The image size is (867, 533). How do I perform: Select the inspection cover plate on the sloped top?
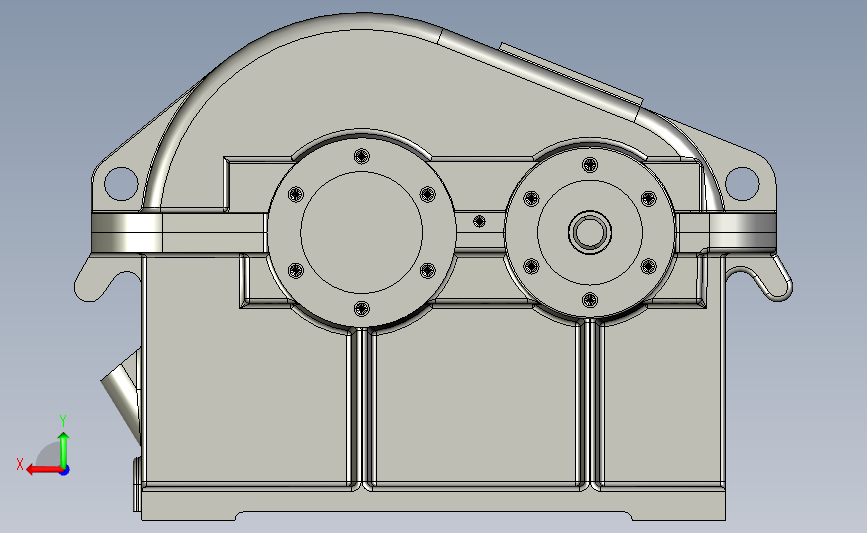pyautogui.click(x=571, y=74)
